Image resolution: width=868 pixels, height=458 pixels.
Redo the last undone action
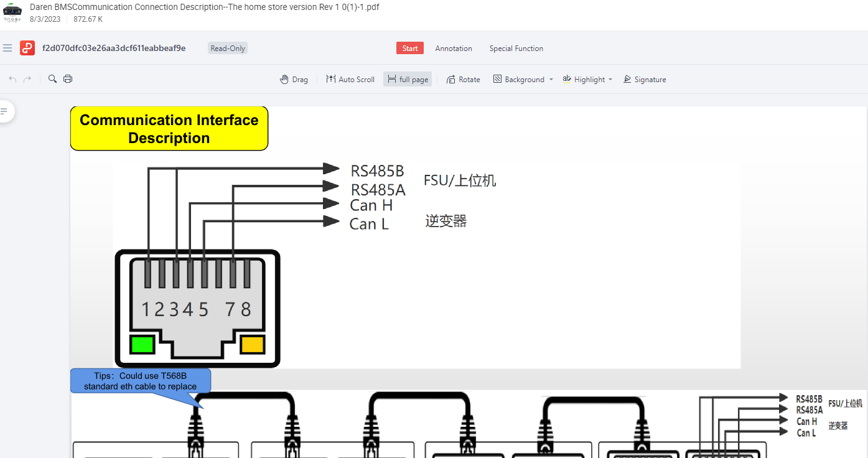[27, 79]
